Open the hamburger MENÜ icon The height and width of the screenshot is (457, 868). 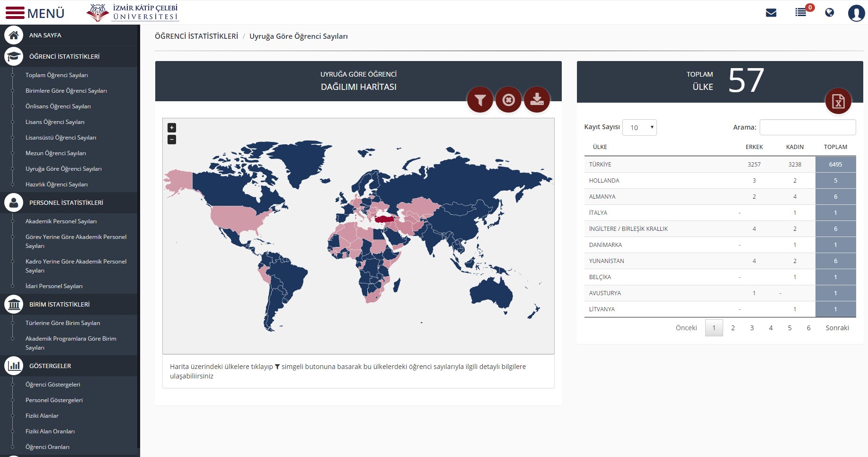point(15,13)
